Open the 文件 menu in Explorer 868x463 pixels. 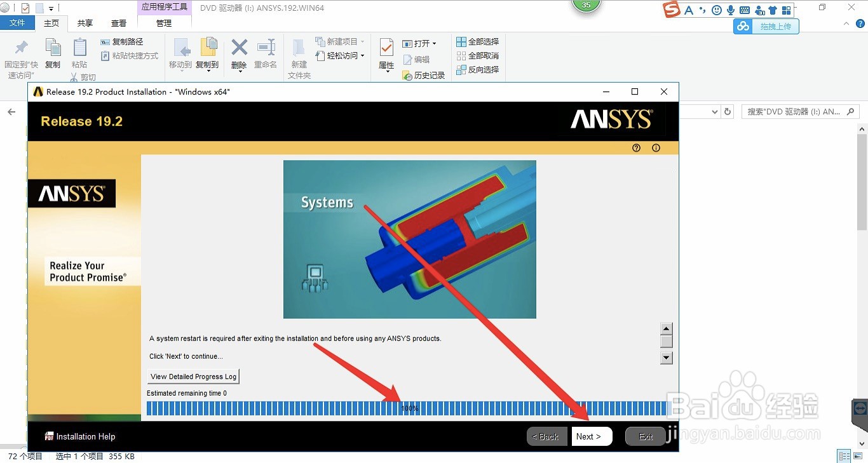(x=18, y=23)
